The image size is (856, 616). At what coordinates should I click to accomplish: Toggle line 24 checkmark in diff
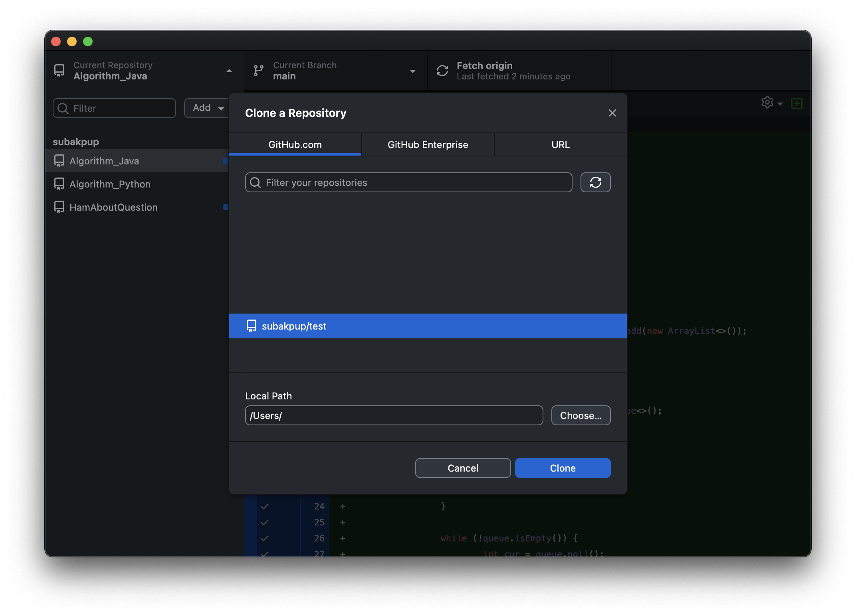(264, 506)
